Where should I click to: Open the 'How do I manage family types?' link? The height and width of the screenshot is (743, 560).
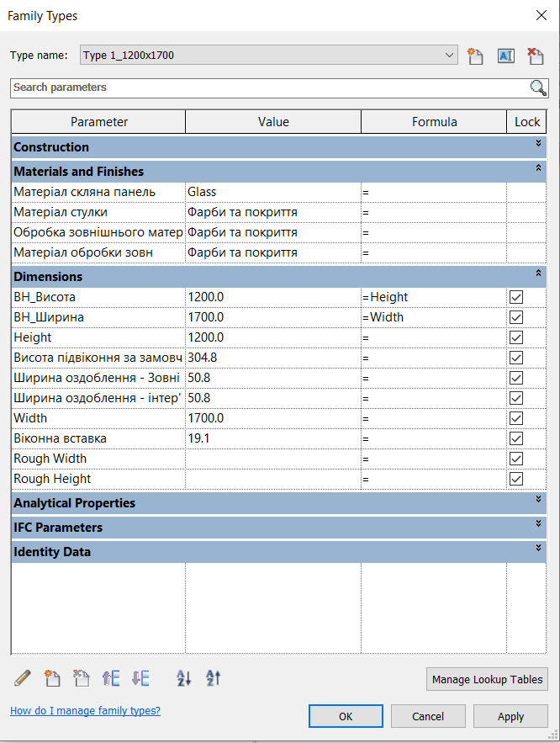click(x=85, y=711)
